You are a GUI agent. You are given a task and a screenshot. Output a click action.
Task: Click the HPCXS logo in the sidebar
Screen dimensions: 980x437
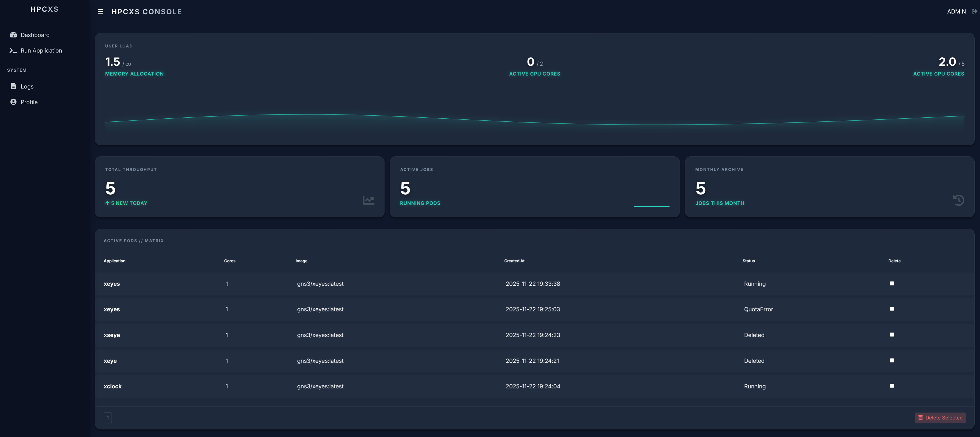pyautogui.click(x=44, y=9)
